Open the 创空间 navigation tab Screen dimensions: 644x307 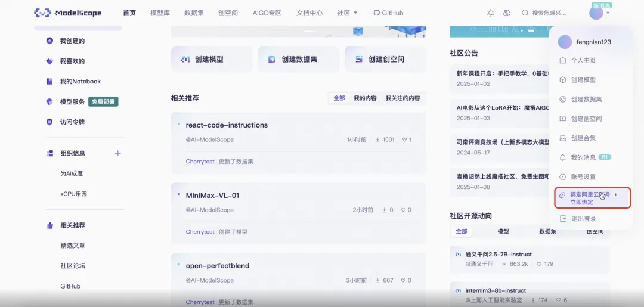[x=228, y=13]
